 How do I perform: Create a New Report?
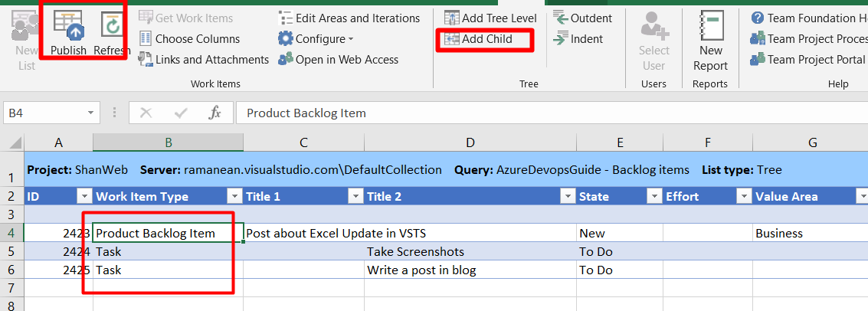pos(710,41)
